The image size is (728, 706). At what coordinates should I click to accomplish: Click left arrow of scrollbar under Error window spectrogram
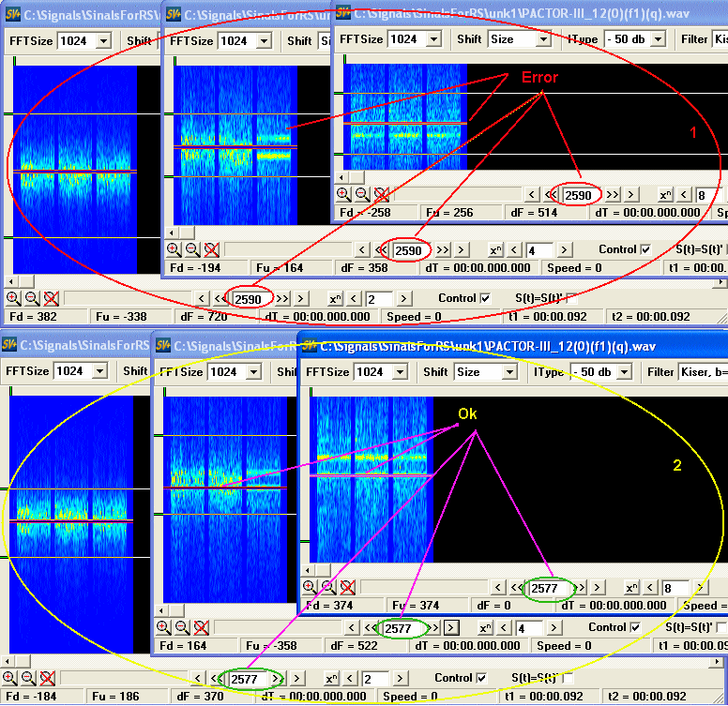click(342, 177)
